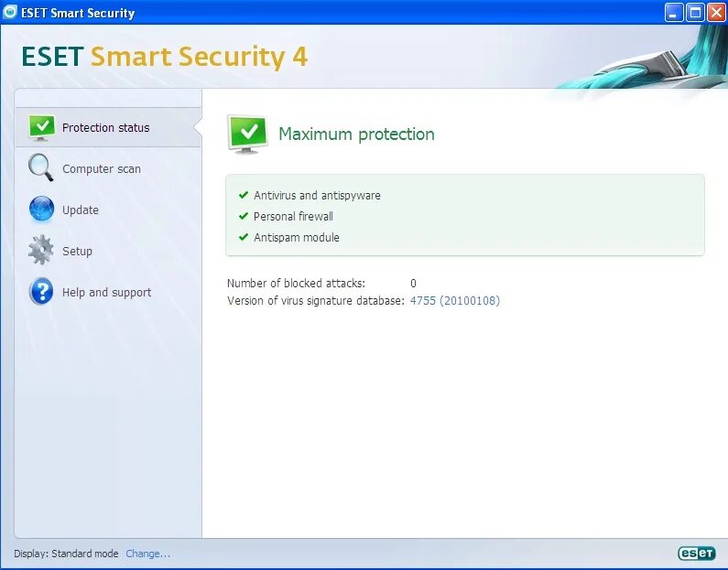
Task: Click the Version of virus signature database label
Action: pyautogui.click(x=316, y=300)
